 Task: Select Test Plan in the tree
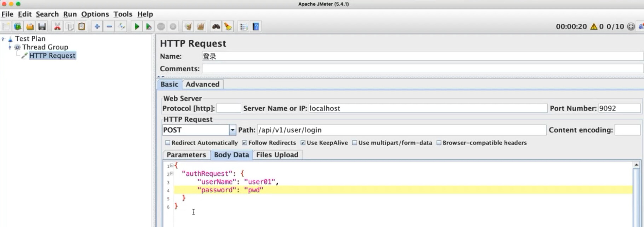click(x=30, y=39)
